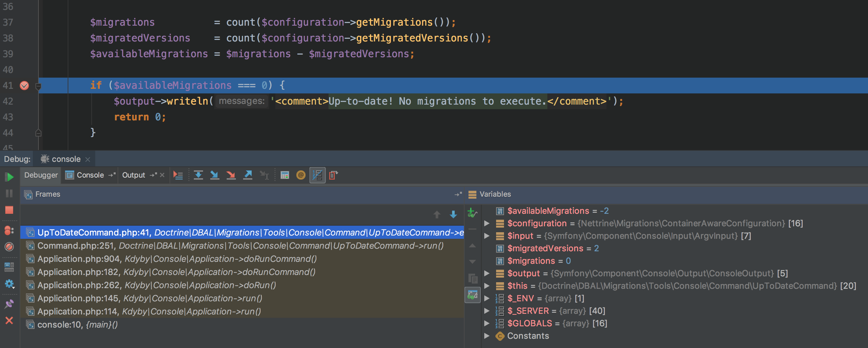Click the Step Out icon
Viewport: 868px width, 348px height.
click(x=248, y=175)
